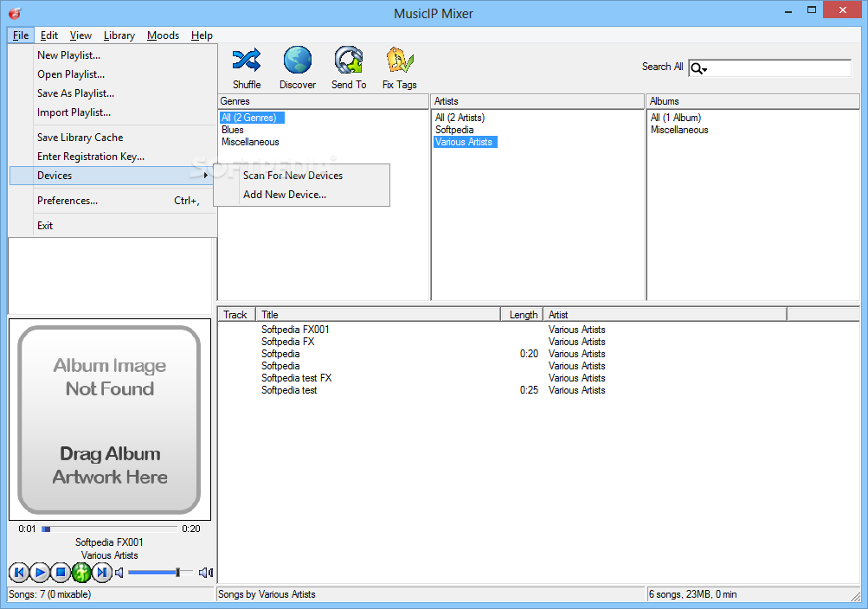Click the volume slider handle

tap(177, 573)
